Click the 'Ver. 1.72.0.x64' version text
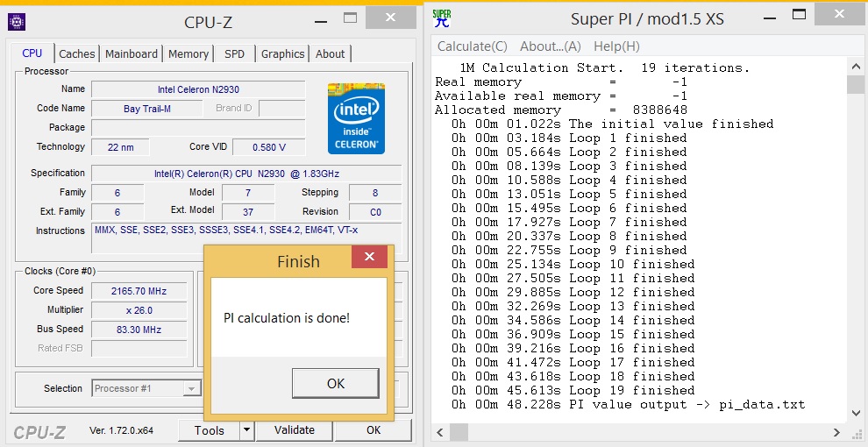This screenshot has width=868, height=447. 121,430
